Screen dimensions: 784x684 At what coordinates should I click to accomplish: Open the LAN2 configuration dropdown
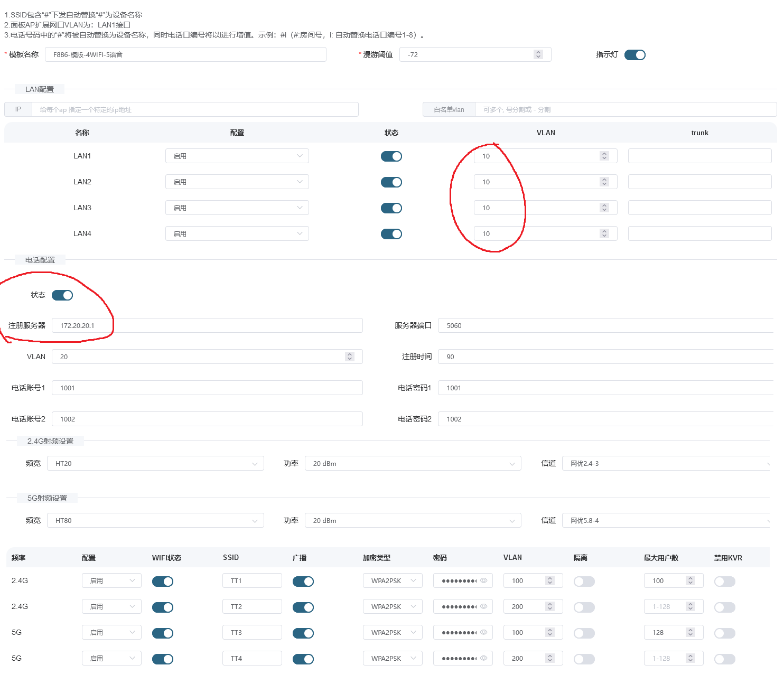(237, 182)
